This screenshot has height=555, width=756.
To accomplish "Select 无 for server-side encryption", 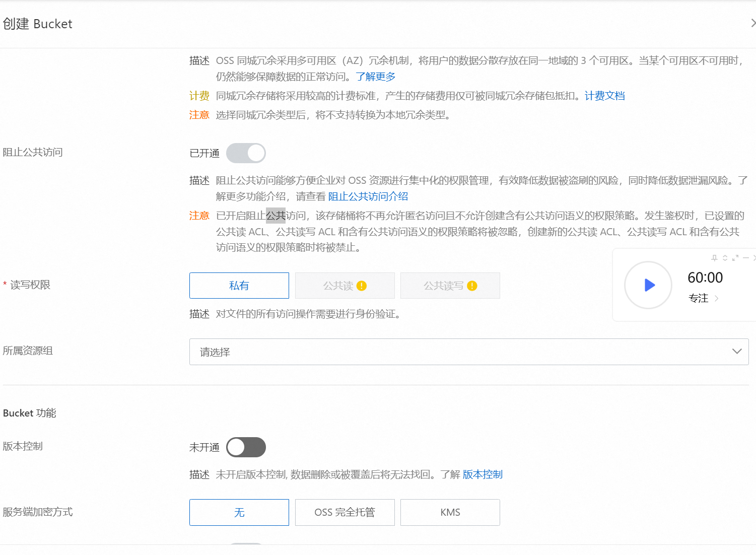I will click(x=239, y=512).
